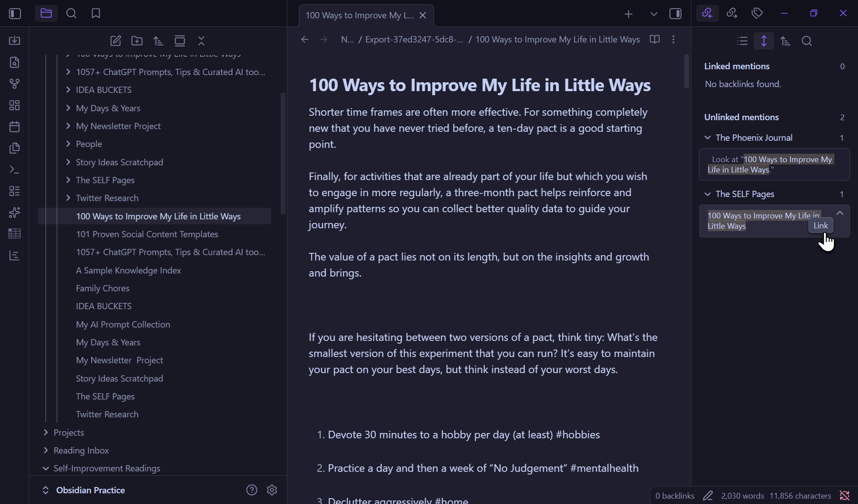Expand the My Days & Years folder

point(68,108)
